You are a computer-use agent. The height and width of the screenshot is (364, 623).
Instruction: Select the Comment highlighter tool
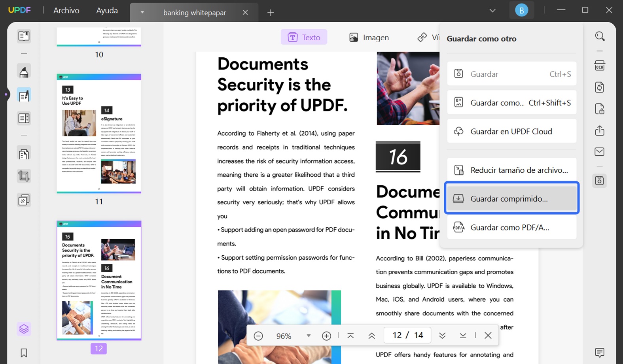(24, 72)
